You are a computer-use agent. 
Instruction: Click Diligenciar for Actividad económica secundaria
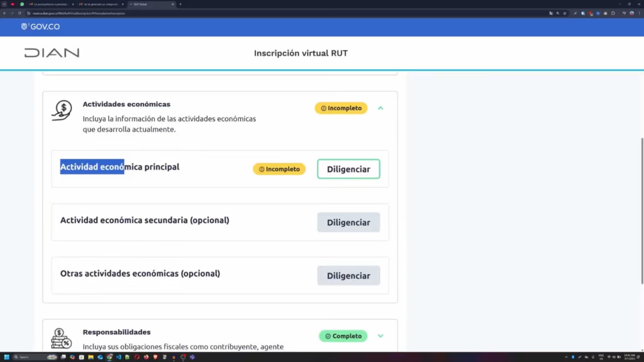[x=348, y=222]
